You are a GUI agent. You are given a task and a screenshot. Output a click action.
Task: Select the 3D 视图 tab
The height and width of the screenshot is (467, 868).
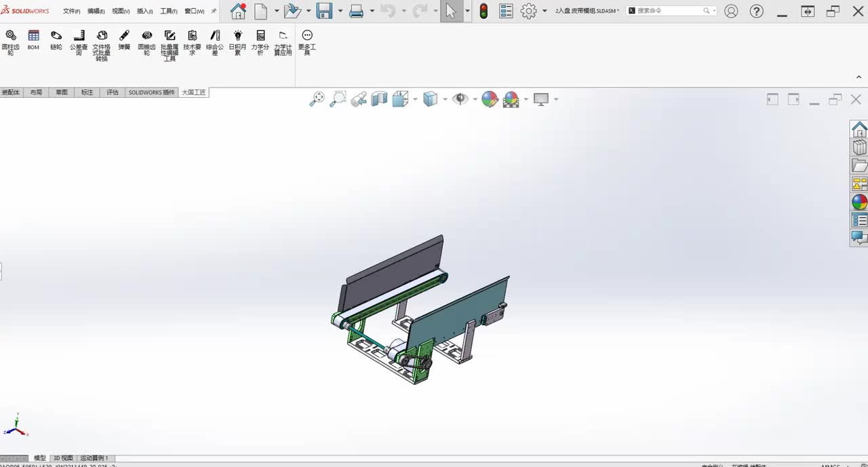63,458
